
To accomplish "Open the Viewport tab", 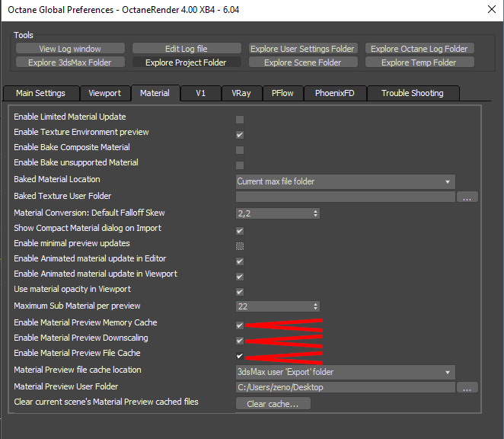I will pyautogui.click(x=105, y=93).
